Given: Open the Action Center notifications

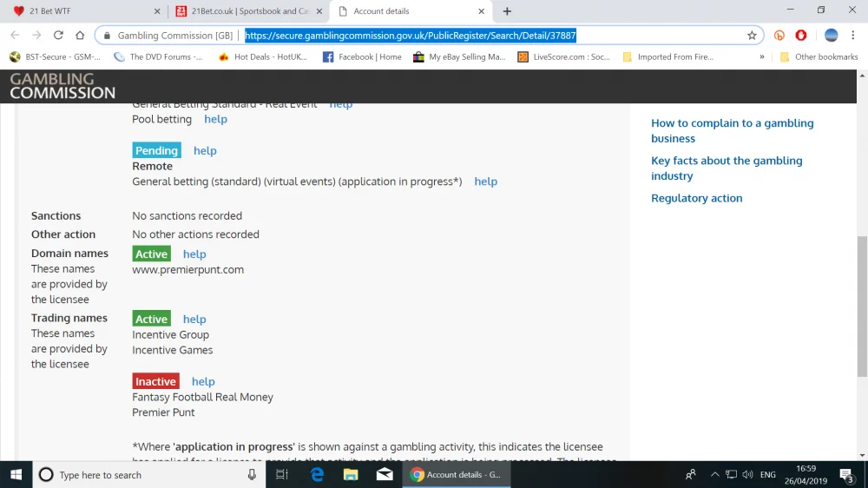Looking at the screenshot, I should click(x=846, y=475).
